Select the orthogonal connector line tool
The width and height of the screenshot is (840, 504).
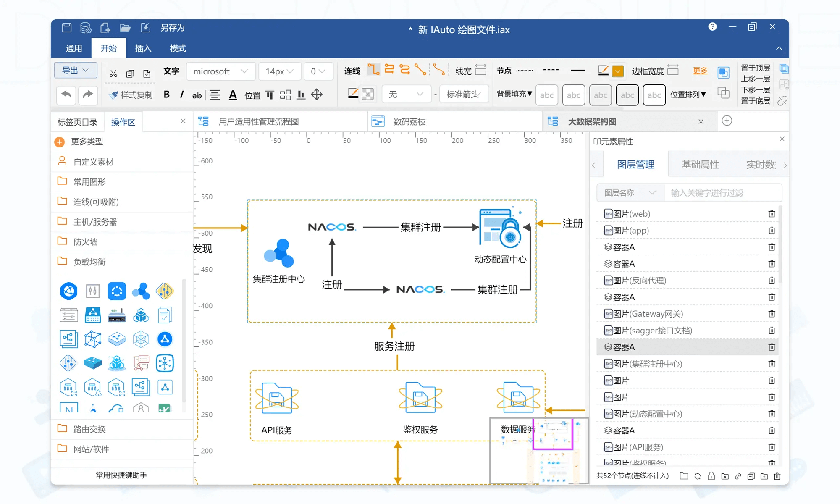[373, 70]
